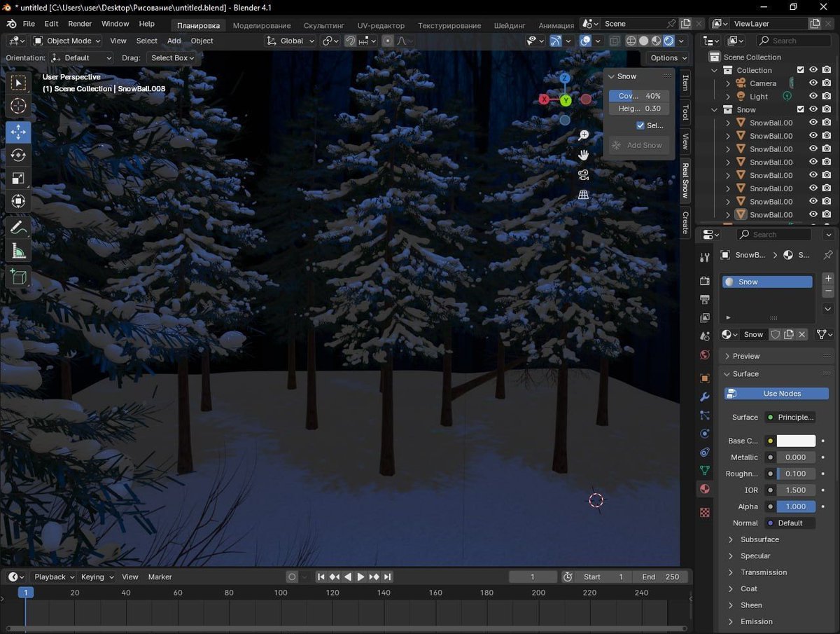Screen dimensions: 840x634
Task: Open the timeline Keying popover
Action: click(97, 577)
